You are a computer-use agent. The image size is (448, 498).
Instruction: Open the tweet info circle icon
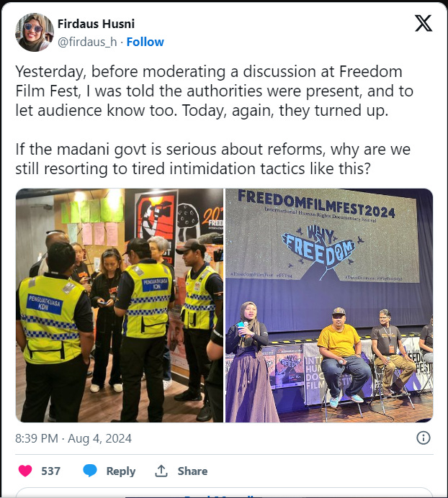pyautogui.click(x=424, y=438)
